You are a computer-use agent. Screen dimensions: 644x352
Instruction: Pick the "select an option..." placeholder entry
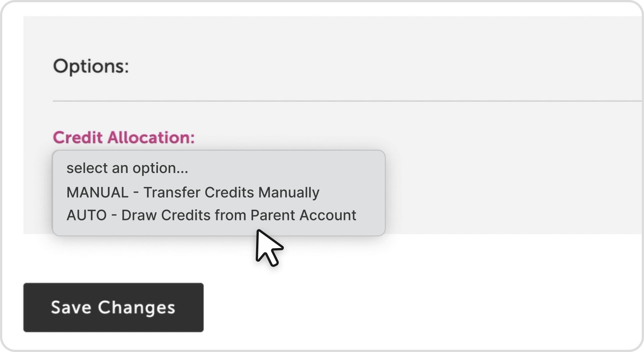pyautogui.click(x=127, y=168)
